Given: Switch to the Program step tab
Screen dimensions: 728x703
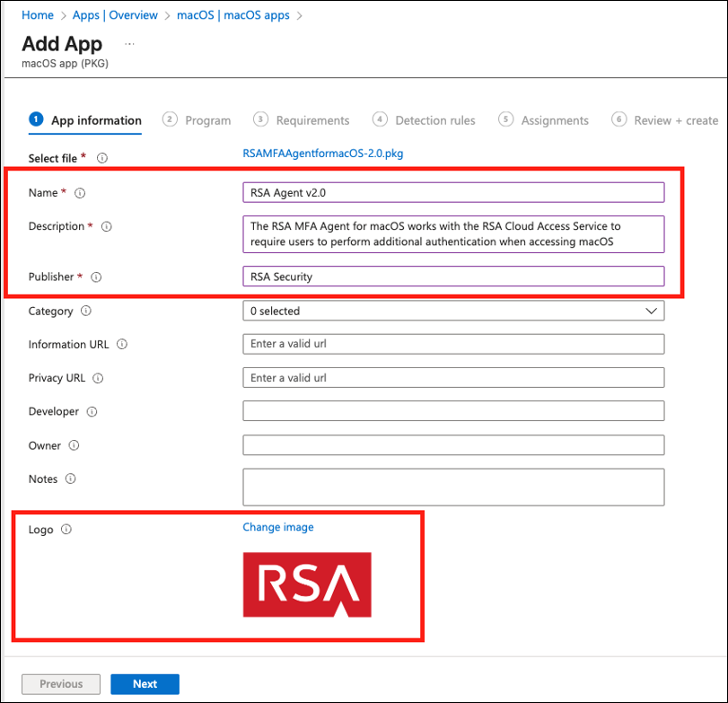Looking at the screenshot, I should click(x=197, y=120).
